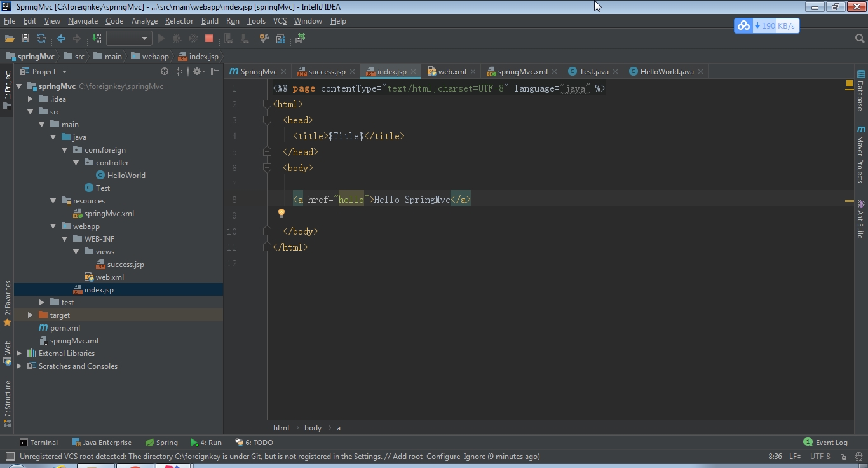Click the body breadcrumb at editor bottom

pyautogui.click(x=313, y=428)
